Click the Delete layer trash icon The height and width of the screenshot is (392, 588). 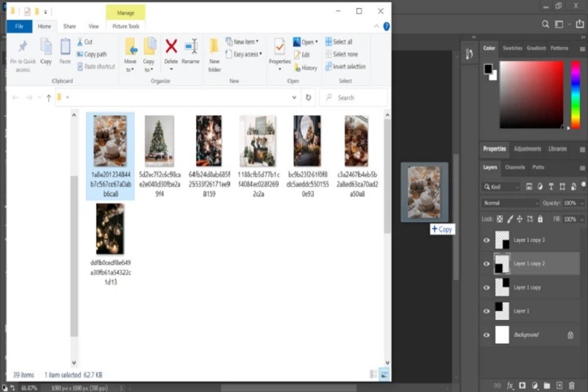coord(573,385)
